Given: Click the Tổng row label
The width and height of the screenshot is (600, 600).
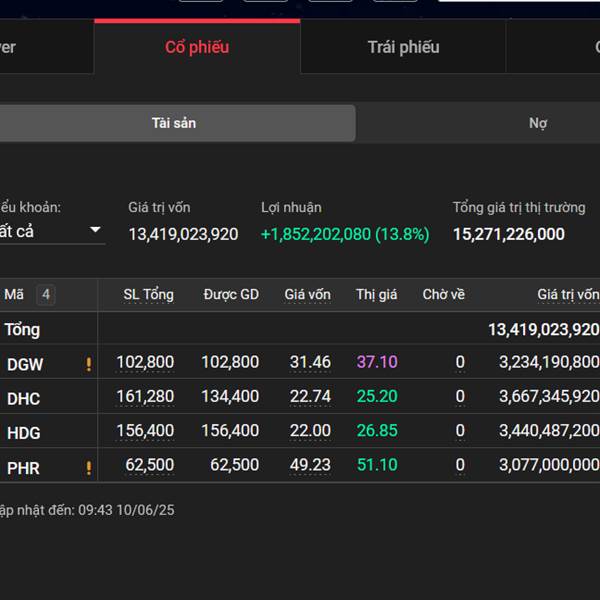Looking at the screenshot, I should pos(22,330).
